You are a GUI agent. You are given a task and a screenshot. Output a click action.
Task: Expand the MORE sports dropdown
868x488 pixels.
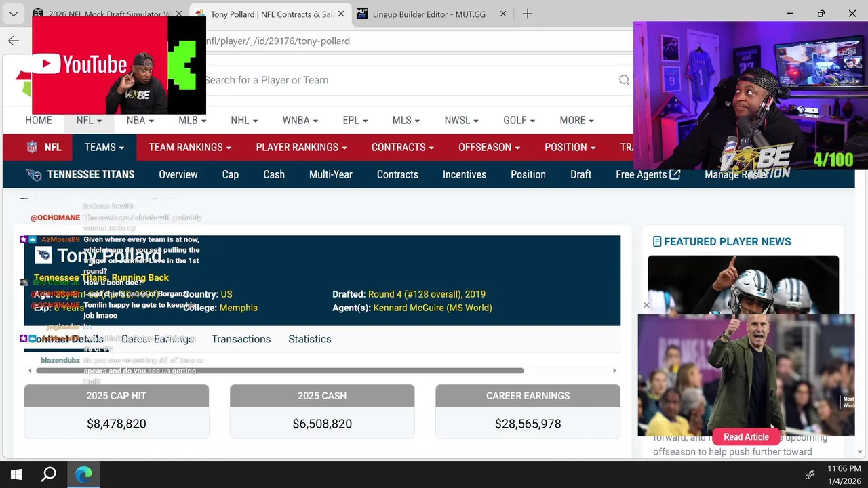(576, 120)
